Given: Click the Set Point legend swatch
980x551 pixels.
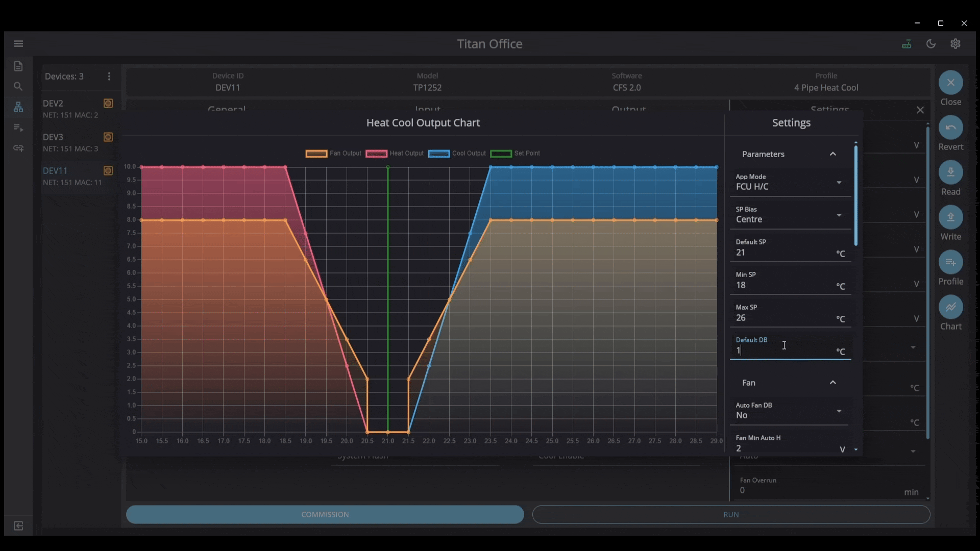Looking at the screenshot, I should click(501, 154).
